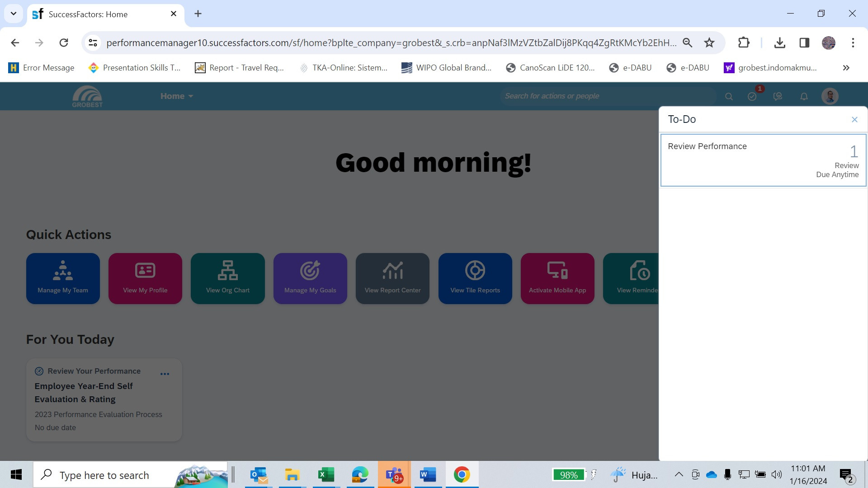This screenshot has height=488, width=868.
Task: Open the user profile avatar in header
Action: [830, 96]
